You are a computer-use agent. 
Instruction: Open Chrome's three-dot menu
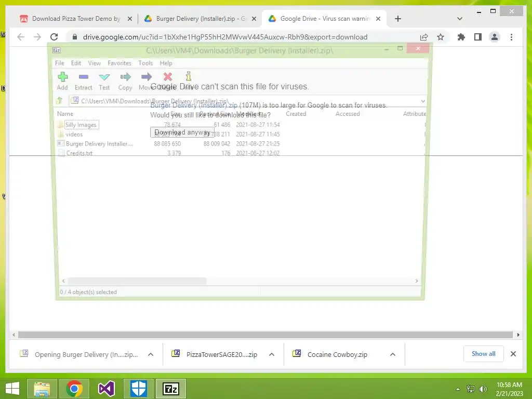(x=511, y=37)
